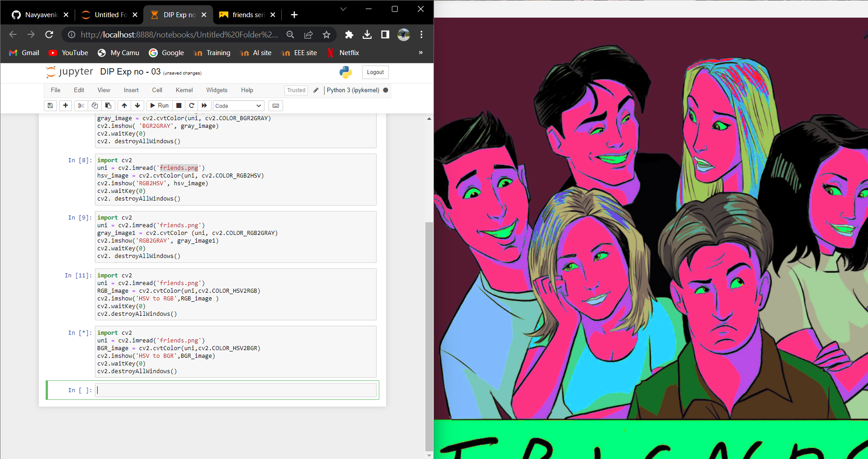
Task: Open the Cell menu
Action: coord(157,90)
